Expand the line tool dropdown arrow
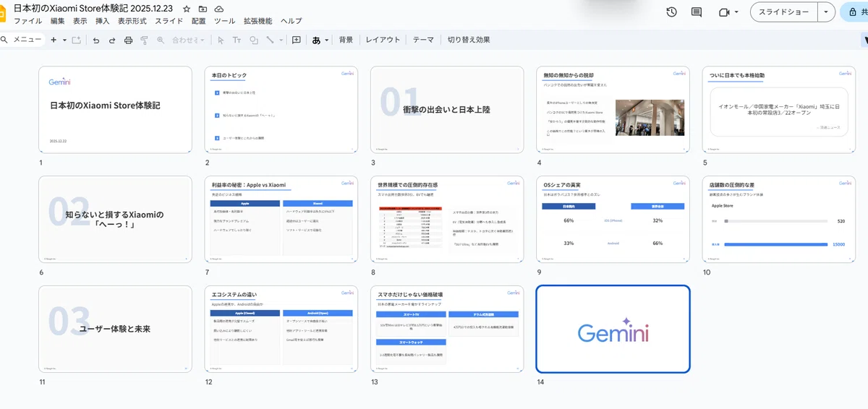The width and height of the screenshot is (868, 409). pos(280,40)
